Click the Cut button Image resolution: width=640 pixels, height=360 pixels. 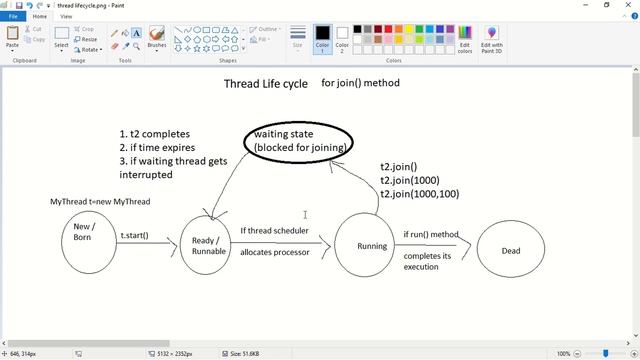click(33, 29)
